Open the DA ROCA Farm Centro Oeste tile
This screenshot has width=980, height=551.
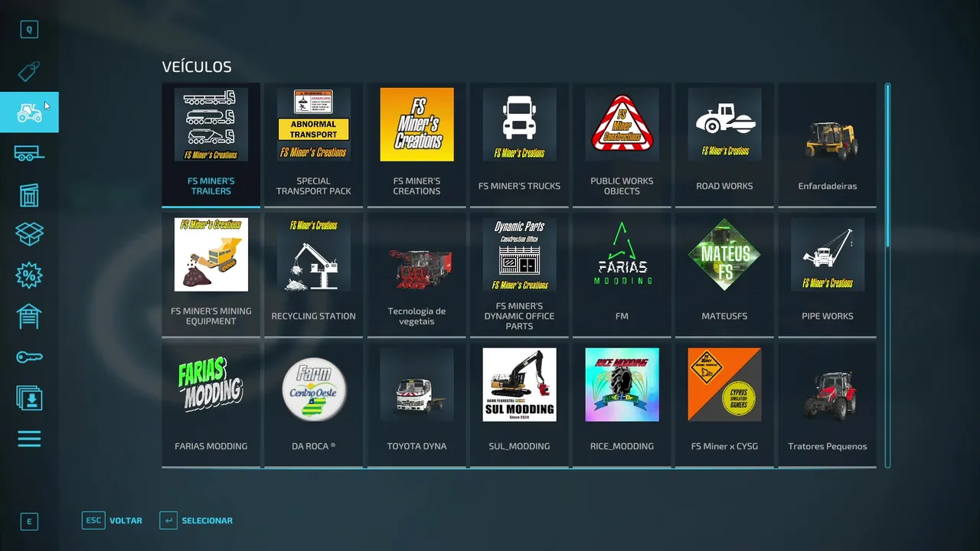pos(314,405)
